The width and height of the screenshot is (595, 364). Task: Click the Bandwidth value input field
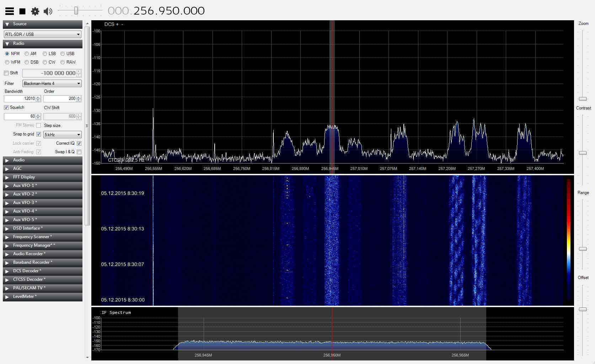(x=20, y=98)
